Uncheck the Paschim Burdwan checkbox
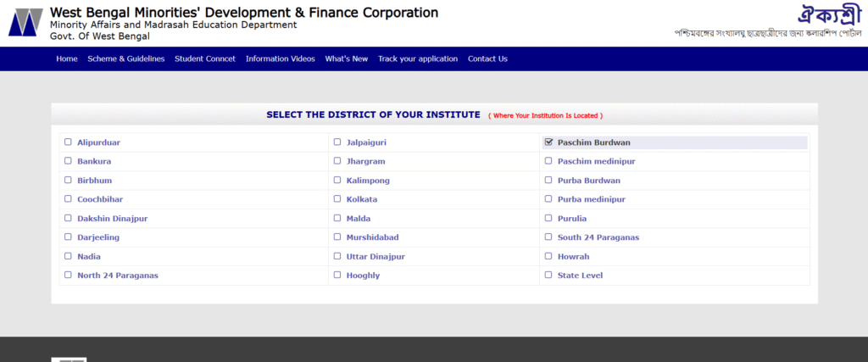The image size is (868, 362). point(549,142)
